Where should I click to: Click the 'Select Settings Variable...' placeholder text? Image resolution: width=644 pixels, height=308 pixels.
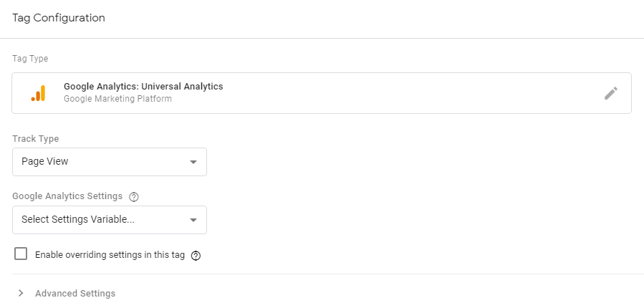tap(78, 220)
